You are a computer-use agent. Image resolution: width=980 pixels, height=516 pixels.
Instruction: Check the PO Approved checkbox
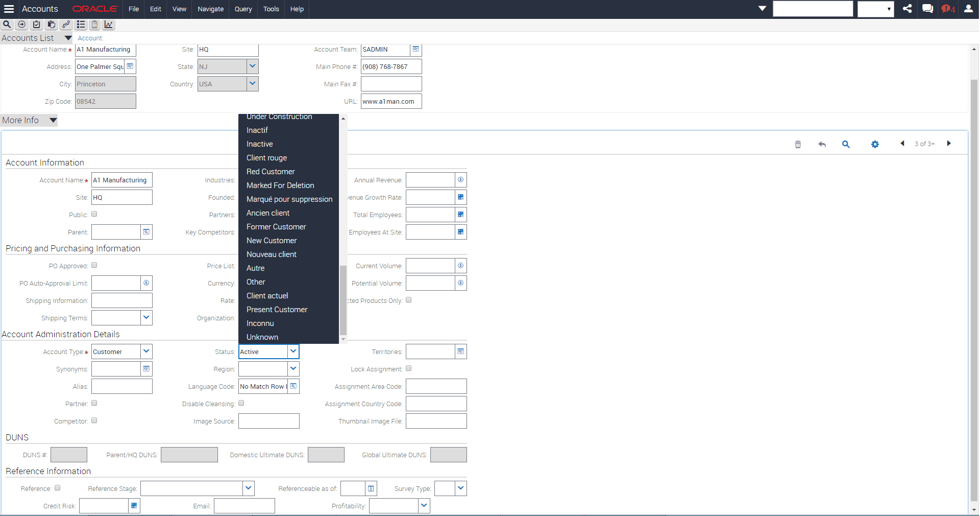[94, 265]
